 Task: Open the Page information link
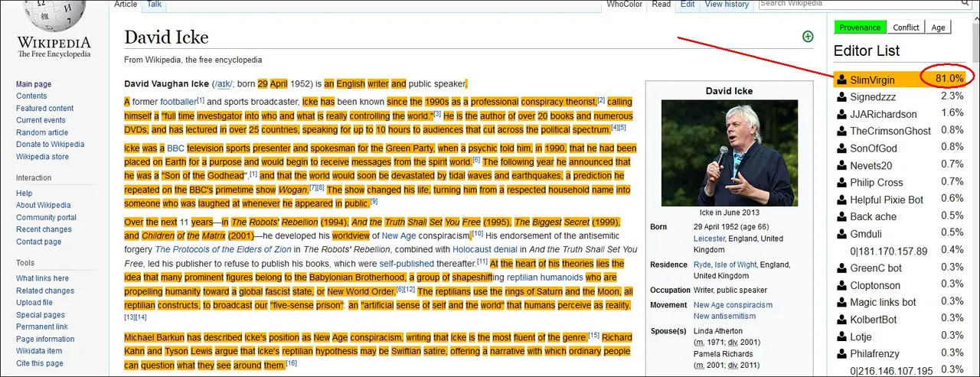coord(45,339)
